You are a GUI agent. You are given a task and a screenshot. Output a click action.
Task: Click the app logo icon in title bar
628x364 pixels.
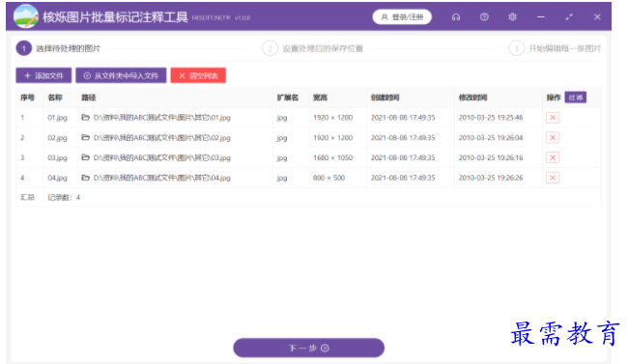tap(26, 16)
